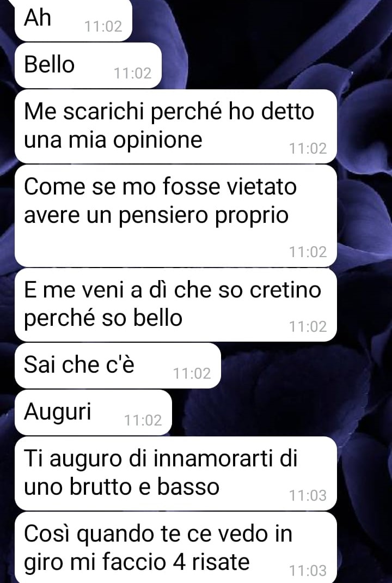Tap message 'Così quando te ce vedo in giro'

click(176, 548)
